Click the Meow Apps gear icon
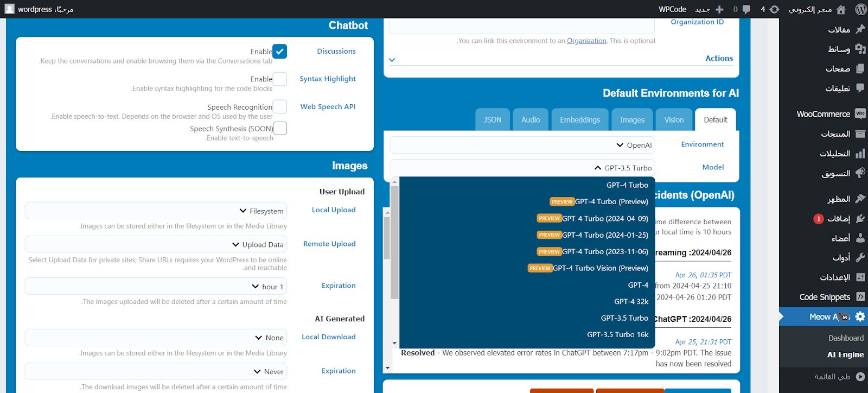The height and width of the screenshot is (393, 868). pyautogui.click(x=860, y=316)
